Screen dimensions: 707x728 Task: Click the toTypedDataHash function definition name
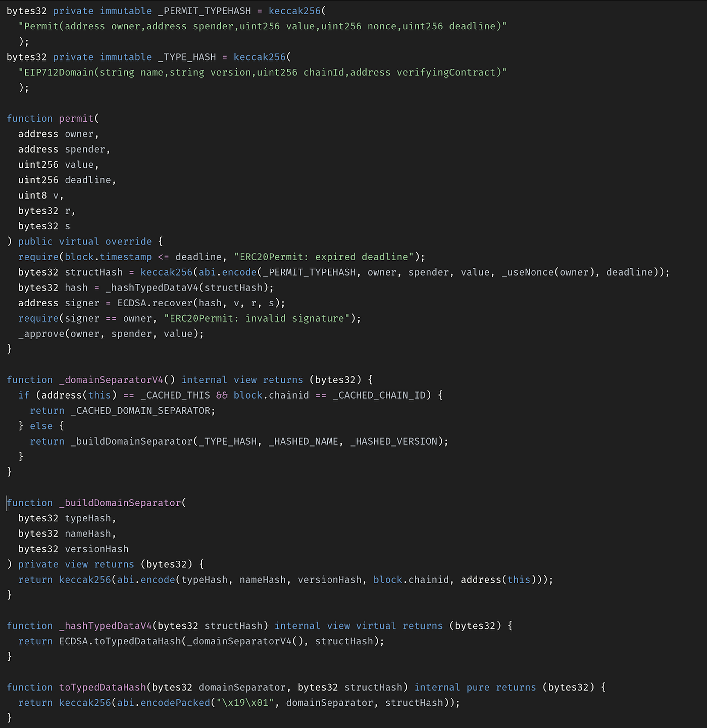click(103, 688)
